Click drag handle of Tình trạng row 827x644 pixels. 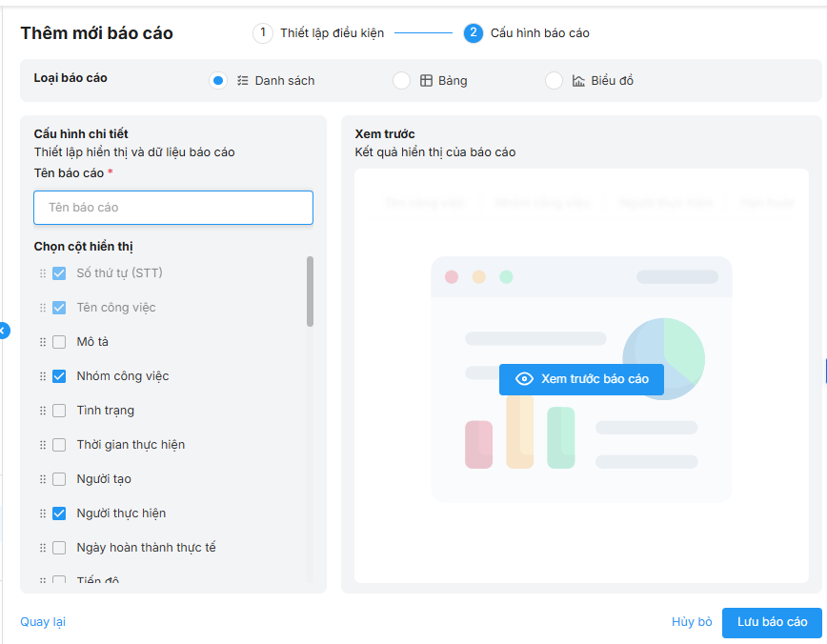pos(43,411)
